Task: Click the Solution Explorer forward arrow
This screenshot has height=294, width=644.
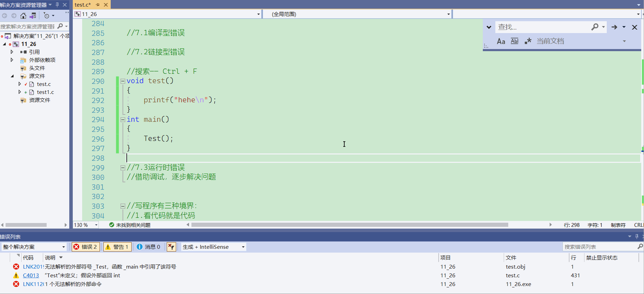Action: pyautogui.click(x=14, y=16)
